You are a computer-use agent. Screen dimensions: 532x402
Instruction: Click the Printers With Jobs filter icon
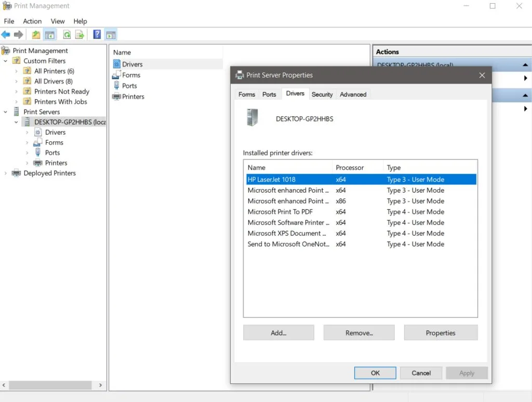(x=27, y=101)
